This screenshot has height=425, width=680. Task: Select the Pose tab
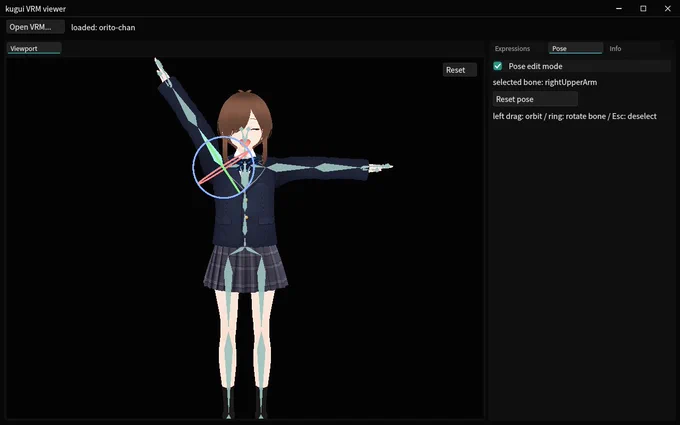tap(575, 48)
